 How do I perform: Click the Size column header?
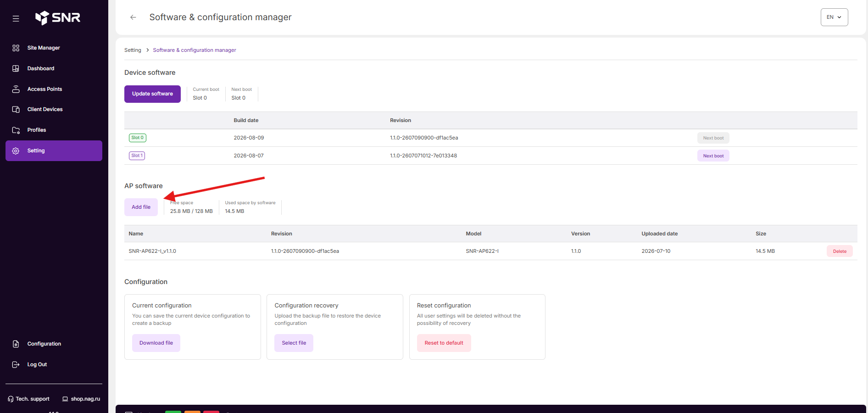click(x=761, y=234)
